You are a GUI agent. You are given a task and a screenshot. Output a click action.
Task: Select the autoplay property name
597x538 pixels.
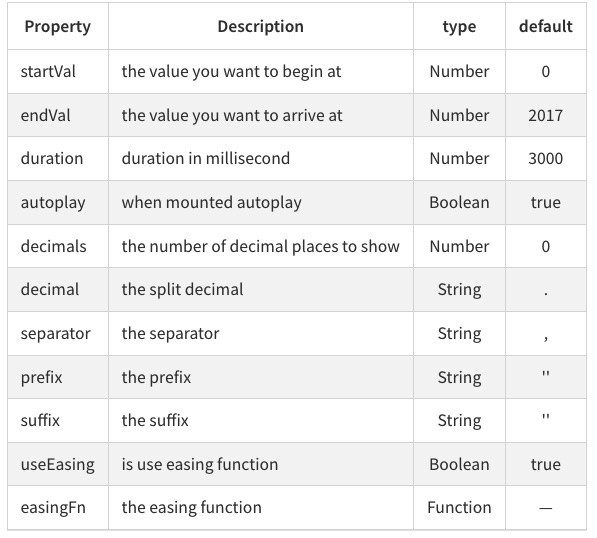pos(53,203)
